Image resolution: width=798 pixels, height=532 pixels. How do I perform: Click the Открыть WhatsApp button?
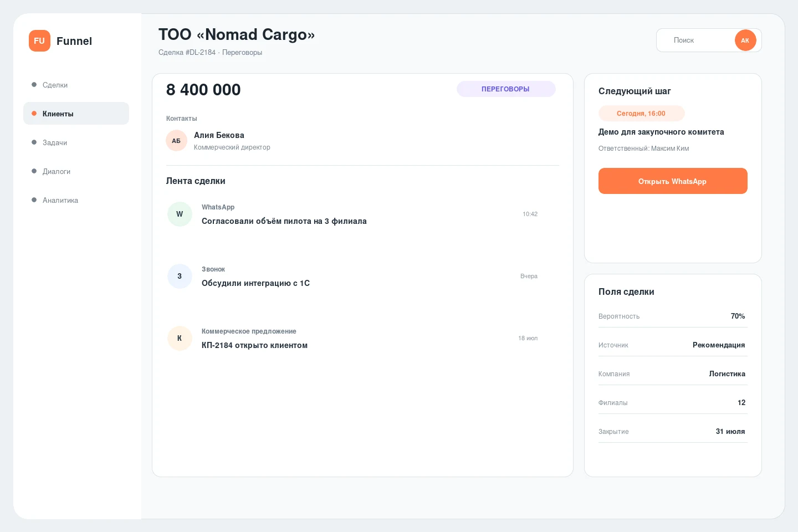[x=673, y=181]
